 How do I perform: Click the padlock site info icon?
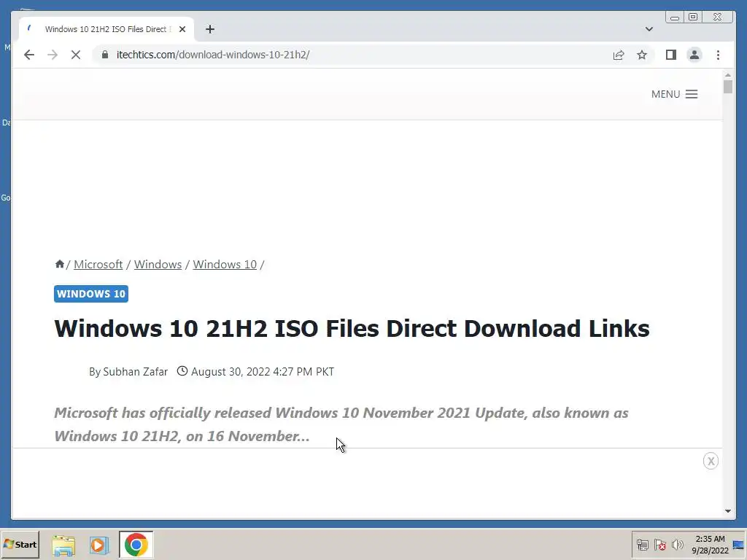[105, 55]
